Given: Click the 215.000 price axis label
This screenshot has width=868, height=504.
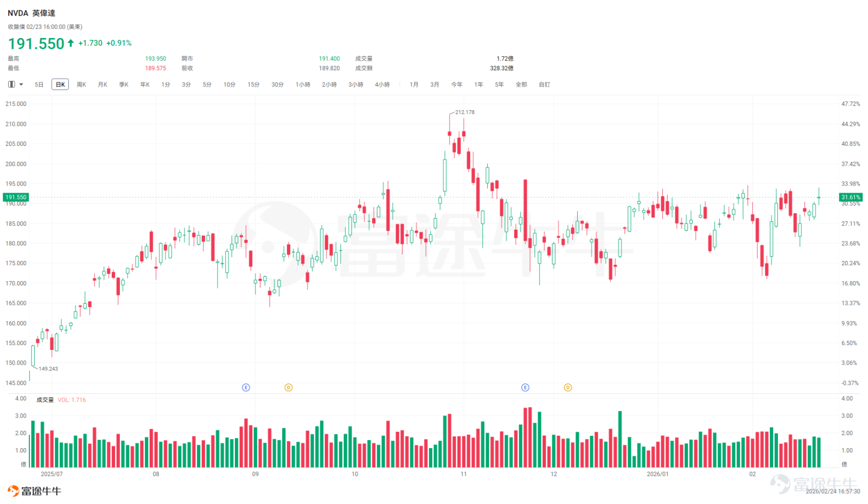Looking at the screenshot, I should click(x=16, y=104).
